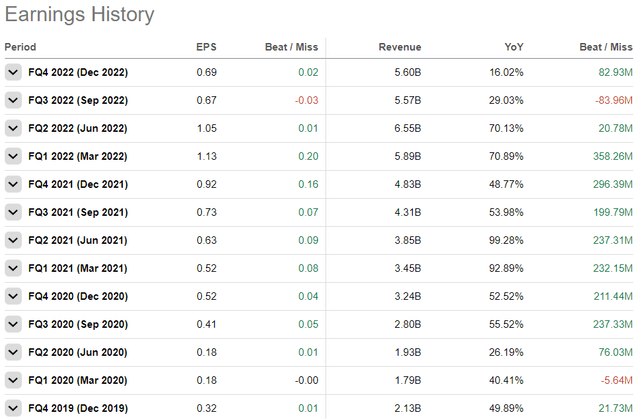This screenshot has height=420, width=640.
Task: Expand the FQ4 2022 (Dec 2022) row
Action: (x=13, y=73)
